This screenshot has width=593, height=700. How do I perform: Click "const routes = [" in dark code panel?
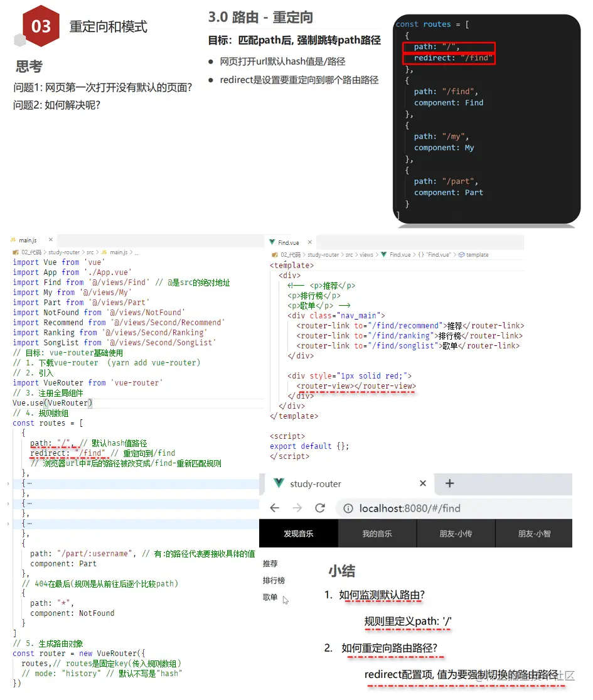tap(432, 24)
